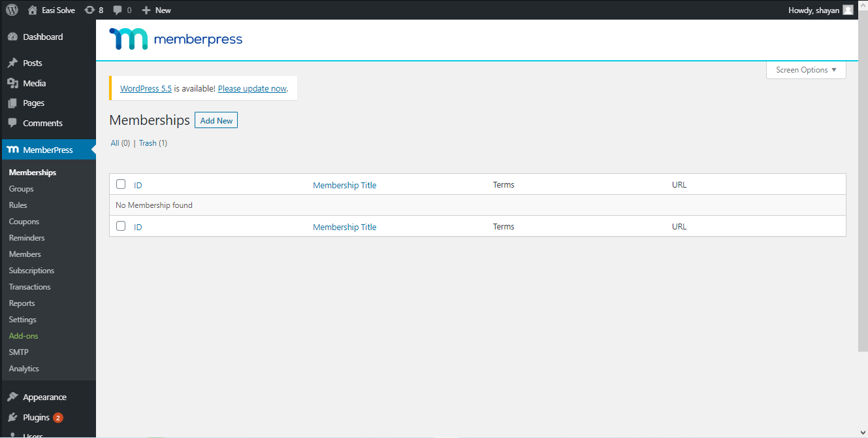This screenshot has width=868, height=438.
Task: Tick the select-all checkbox in table footer
Action: (121, 226)
